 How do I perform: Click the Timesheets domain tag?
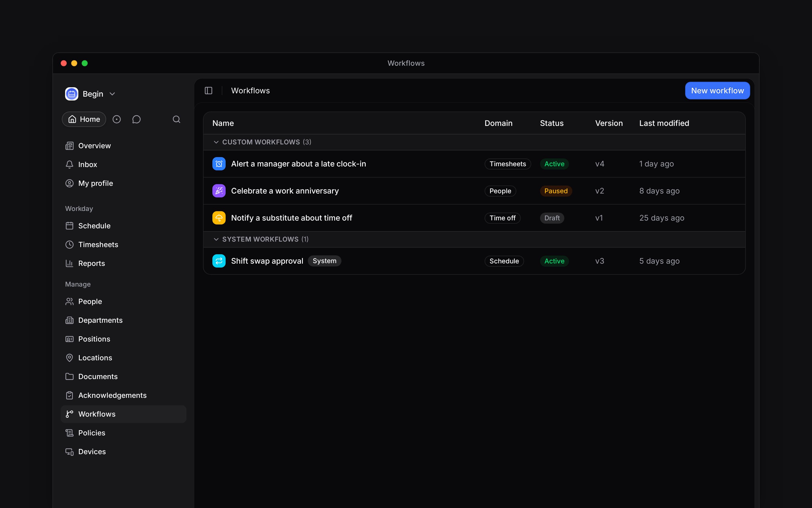point(508,164)
